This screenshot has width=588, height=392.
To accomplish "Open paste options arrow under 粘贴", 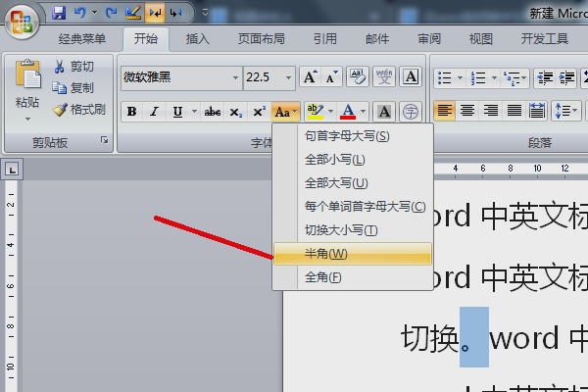I will tap(27, 119).
